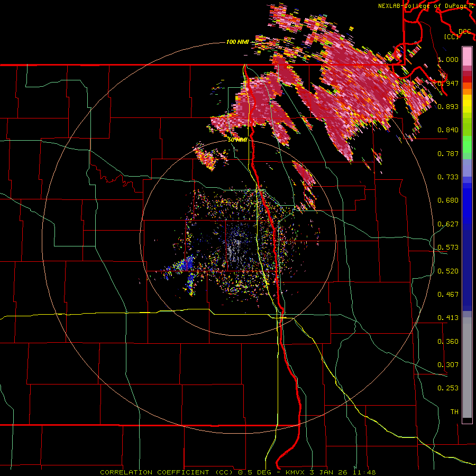Click the 100 NMI range ring label
The height and width of the screenshot is (476, 476).
(237, 42)
